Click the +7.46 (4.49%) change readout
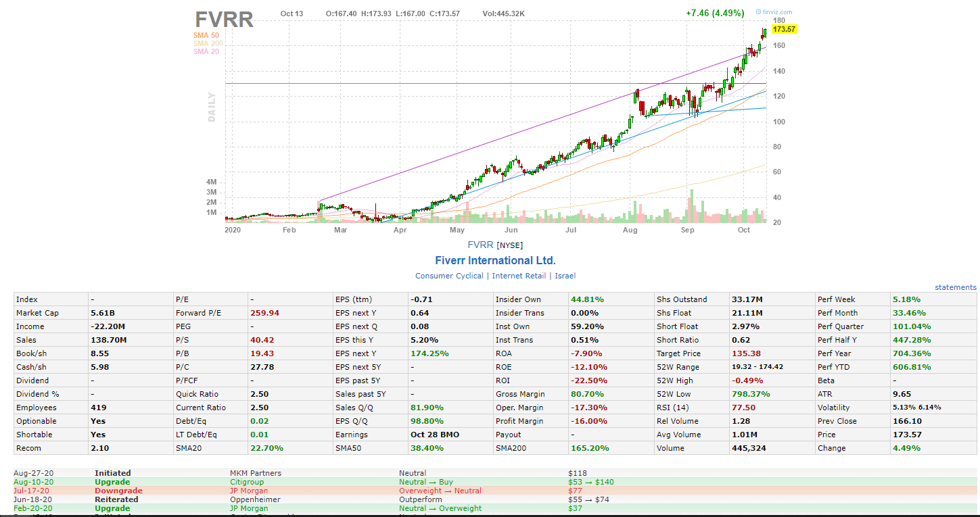The width and height of the screenshot is (980, 517). point(714,13)
